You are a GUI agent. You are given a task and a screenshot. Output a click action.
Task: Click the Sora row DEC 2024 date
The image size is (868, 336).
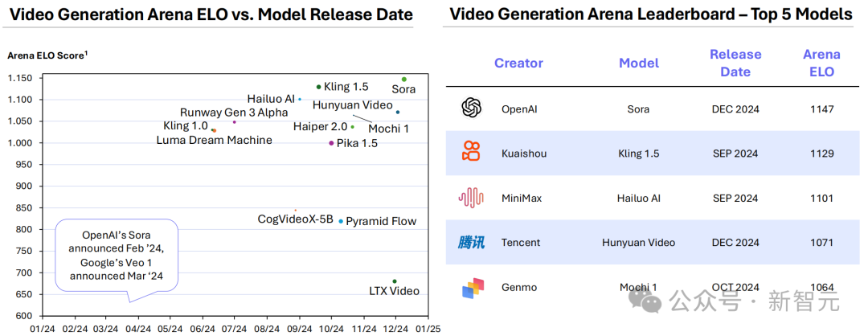[735, 109]
